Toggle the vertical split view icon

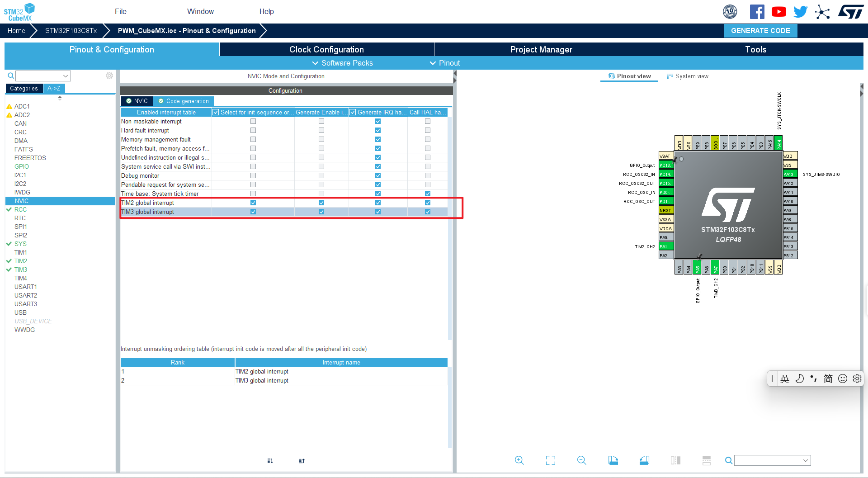(x=675, y=460)
